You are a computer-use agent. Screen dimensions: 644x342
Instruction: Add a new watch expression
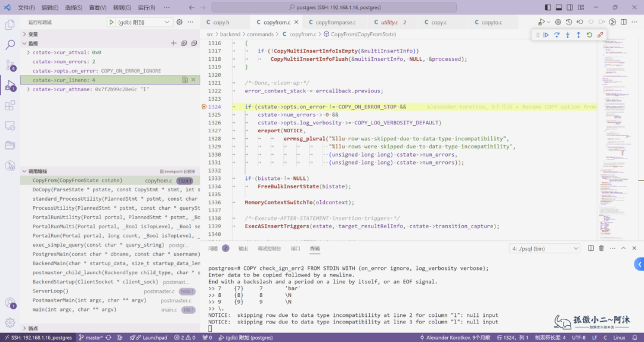174,43
